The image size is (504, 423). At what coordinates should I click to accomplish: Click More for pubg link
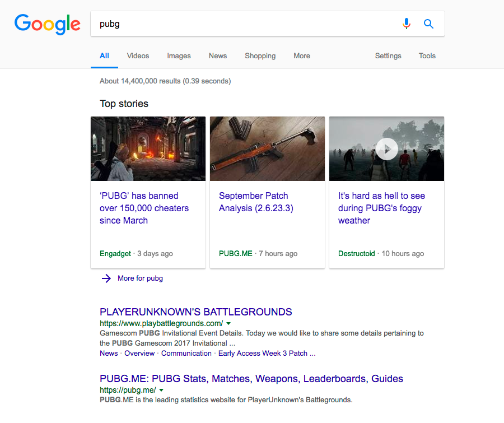[x=140, y=278]
